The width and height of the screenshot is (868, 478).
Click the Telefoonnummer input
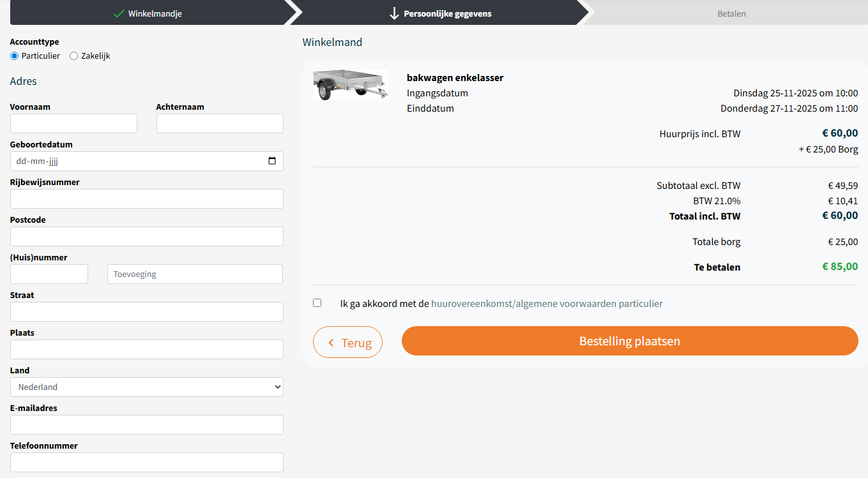pos(147,463)
